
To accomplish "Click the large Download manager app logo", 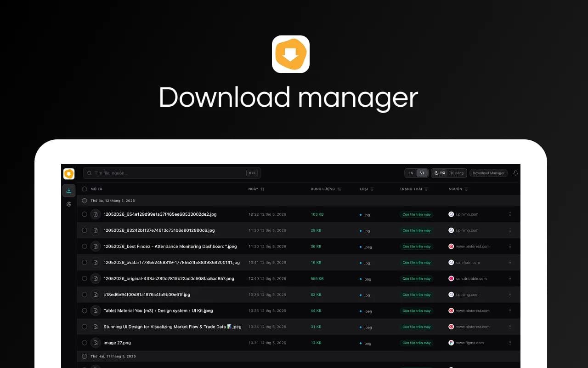I will click(291, 54).
